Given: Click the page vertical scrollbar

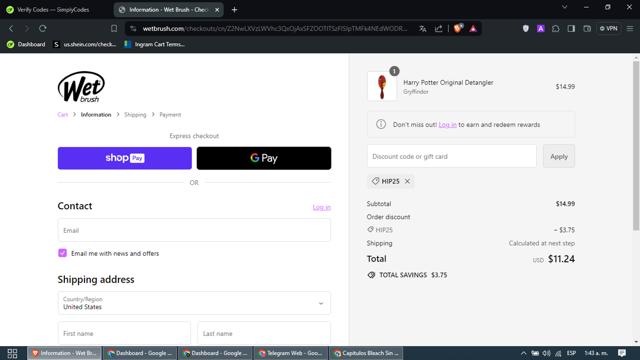Looking at the screenshot, I should click(x=636, y=145).
